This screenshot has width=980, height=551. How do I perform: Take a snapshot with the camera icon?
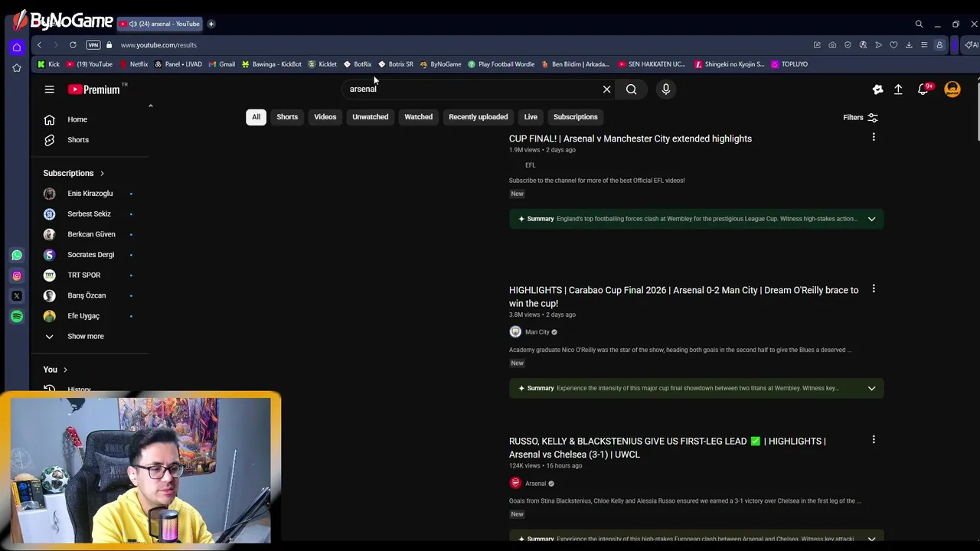[832, 45]
